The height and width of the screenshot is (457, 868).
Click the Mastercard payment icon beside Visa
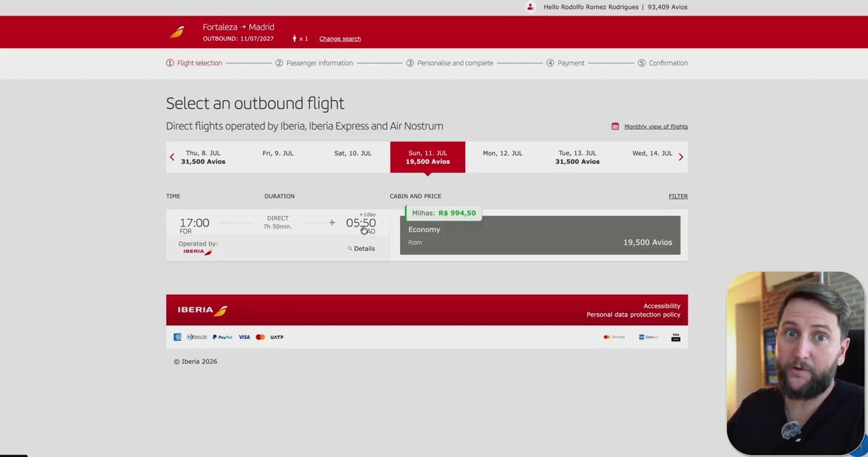pos(260,337)
